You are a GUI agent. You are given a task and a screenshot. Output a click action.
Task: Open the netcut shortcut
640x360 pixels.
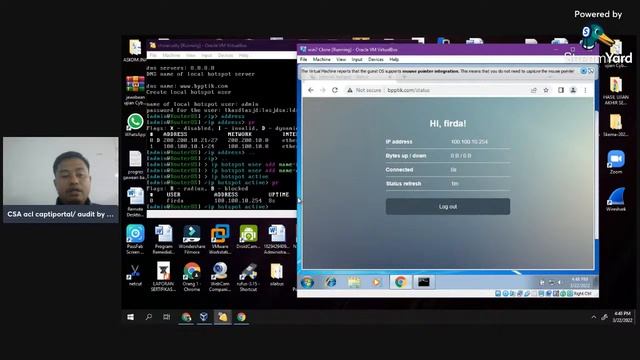[135, 275]
